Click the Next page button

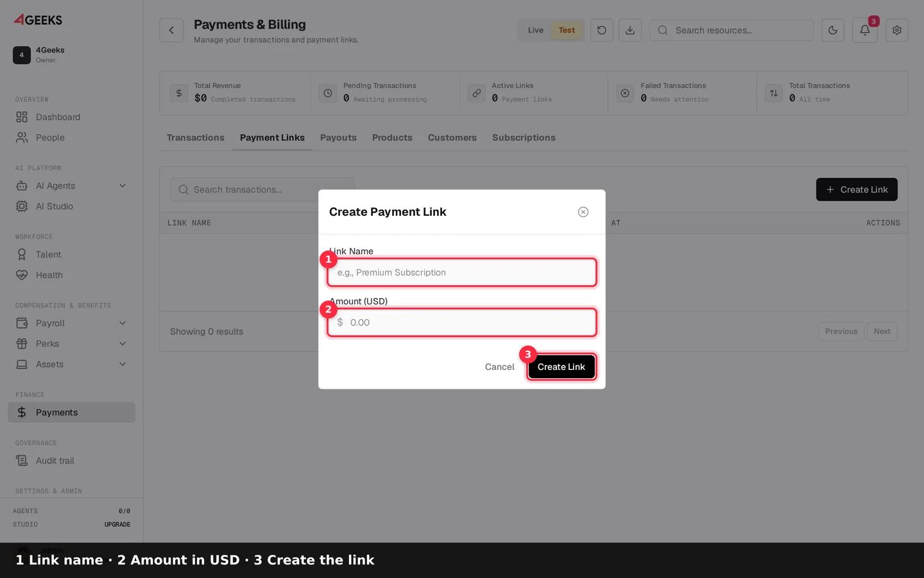(x=882, y=331)
